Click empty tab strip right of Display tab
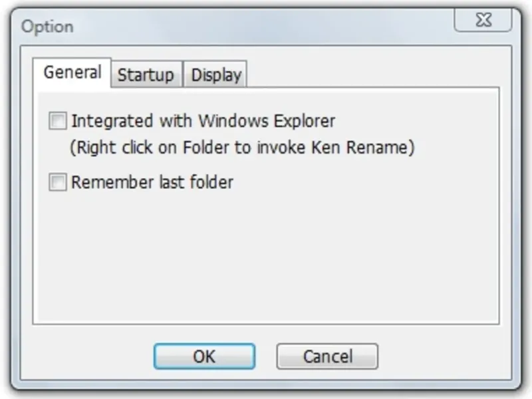The height and width of the screenshot is (399, 532). click(372, 73)
